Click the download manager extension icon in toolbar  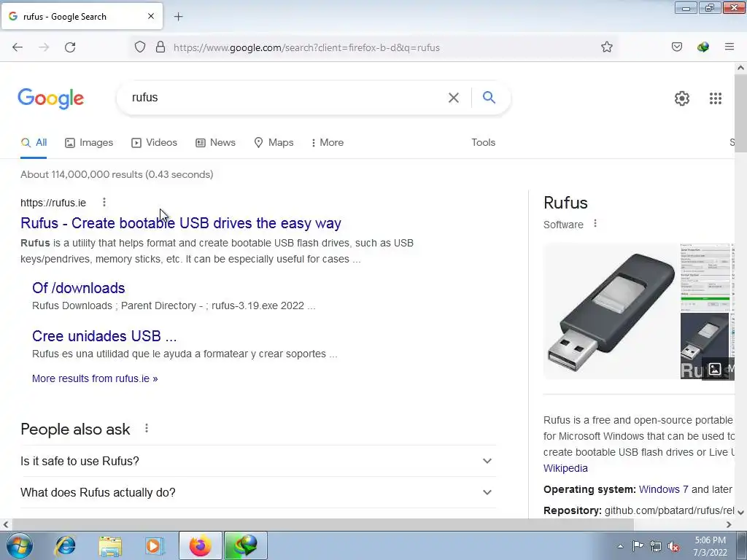point(703,47)
